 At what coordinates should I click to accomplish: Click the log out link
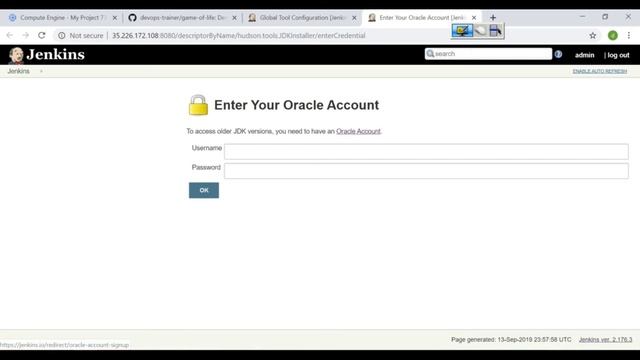click(x=618, y=55)
